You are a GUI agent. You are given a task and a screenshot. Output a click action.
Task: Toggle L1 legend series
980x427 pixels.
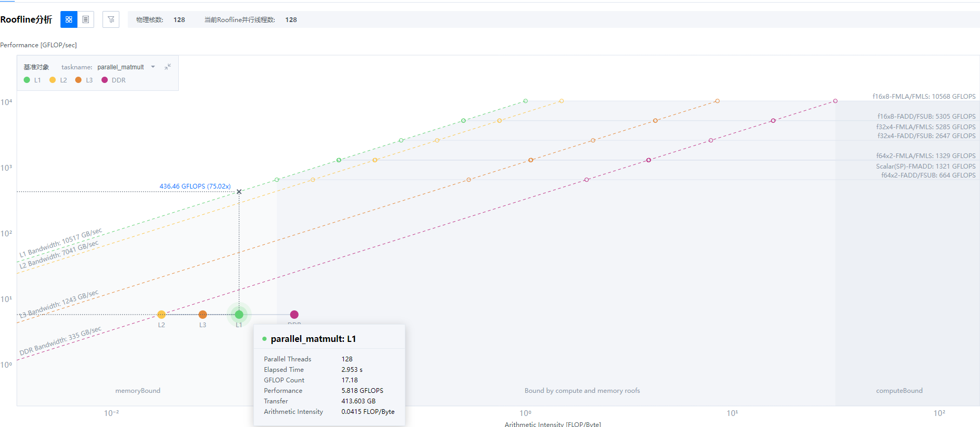[x=32, y=80]
